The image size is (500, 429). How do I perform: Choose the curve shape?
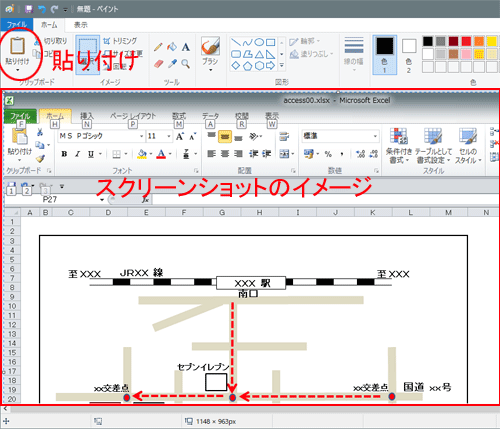(247, 42)
